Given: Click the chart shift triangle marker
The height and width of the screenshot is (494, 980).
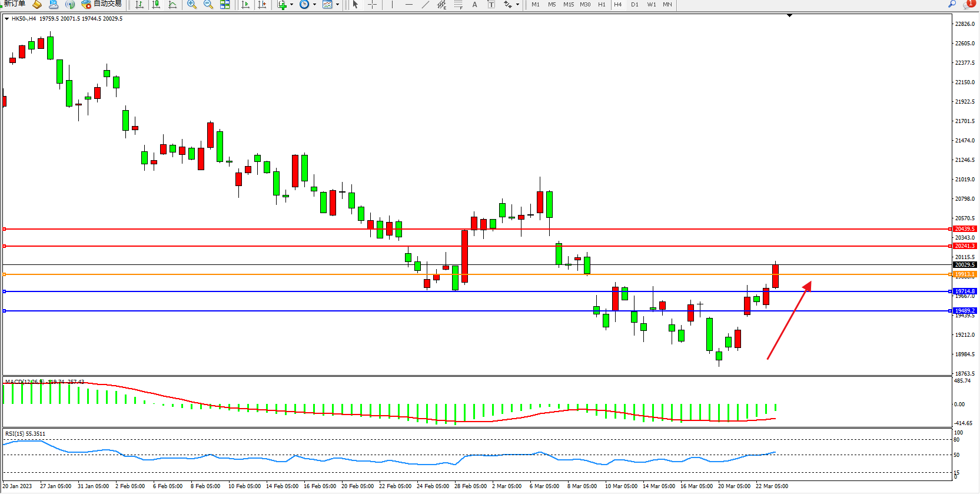Looking at the screenshot, I should (789, 16).
